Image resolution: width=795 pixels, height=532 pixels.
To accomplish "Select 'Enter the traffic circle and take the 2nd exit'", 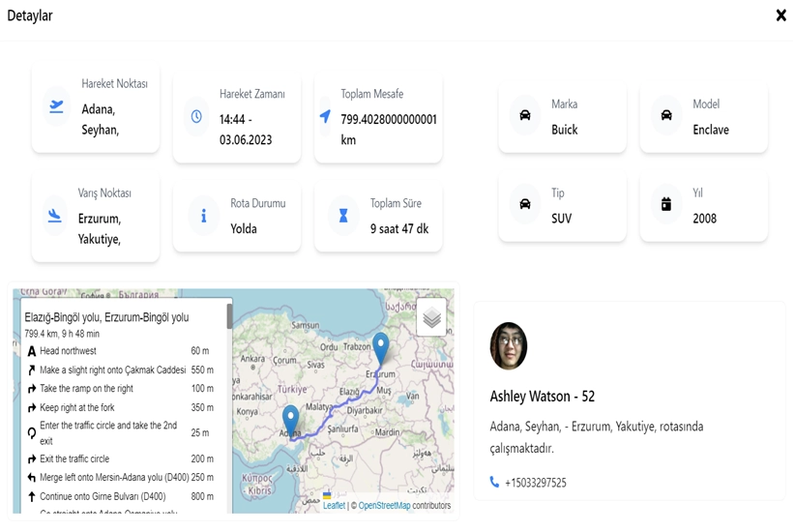I will click(x=122, y=432).
